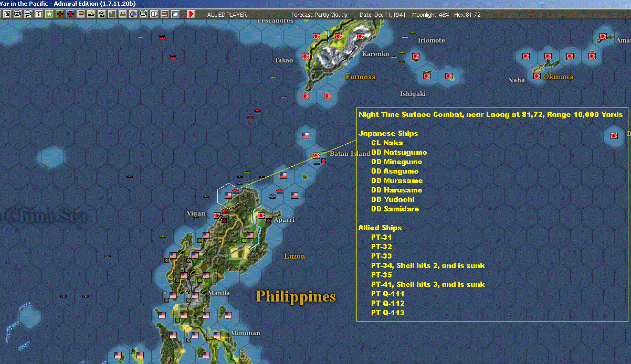Image resolution: width=631 pixels, height=364 pixels.
Task: Select red plane on green background icon
Action: [60, 14]
